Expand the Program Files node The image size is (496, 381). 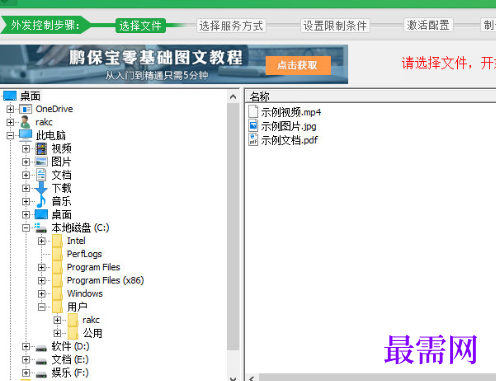tap(42, 267)
